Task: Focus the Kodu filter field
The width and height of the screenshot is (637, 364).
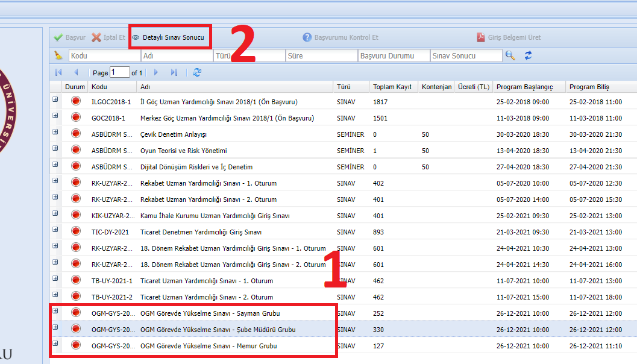Action: pos(105,55)
